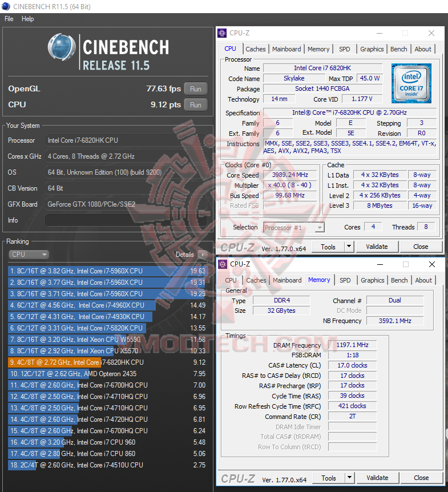Select ranking row 6 Intel Core i7-5820K

108,328
